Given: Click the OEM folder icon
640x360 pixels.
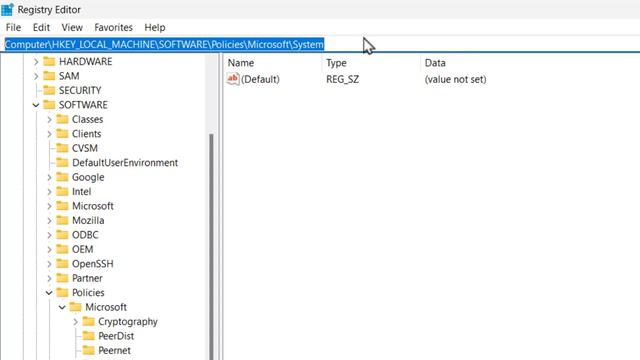Looking at the screenshot, I should 62,249.
